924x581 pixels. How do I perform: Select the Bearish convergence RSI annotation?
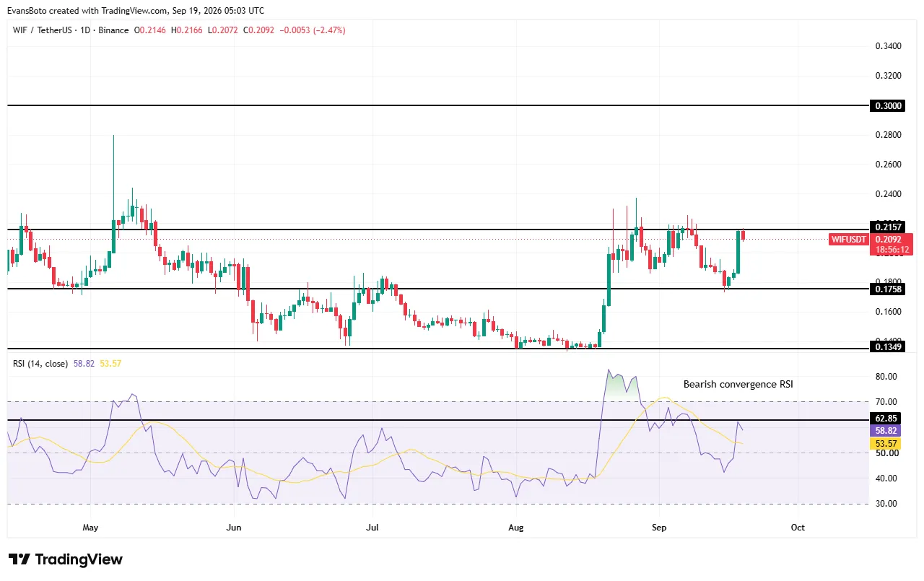738,384
